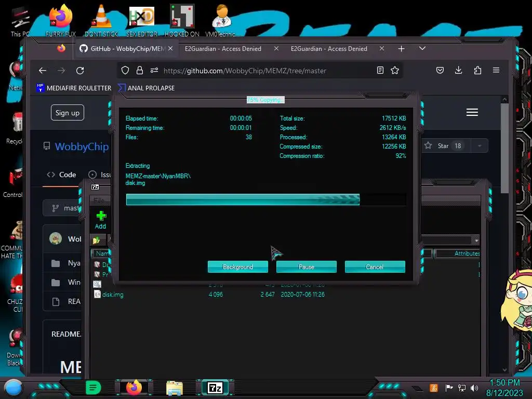Click Firefox on the taskbar
Viewport: 532px width, 399px height.
tap(134, 388)
